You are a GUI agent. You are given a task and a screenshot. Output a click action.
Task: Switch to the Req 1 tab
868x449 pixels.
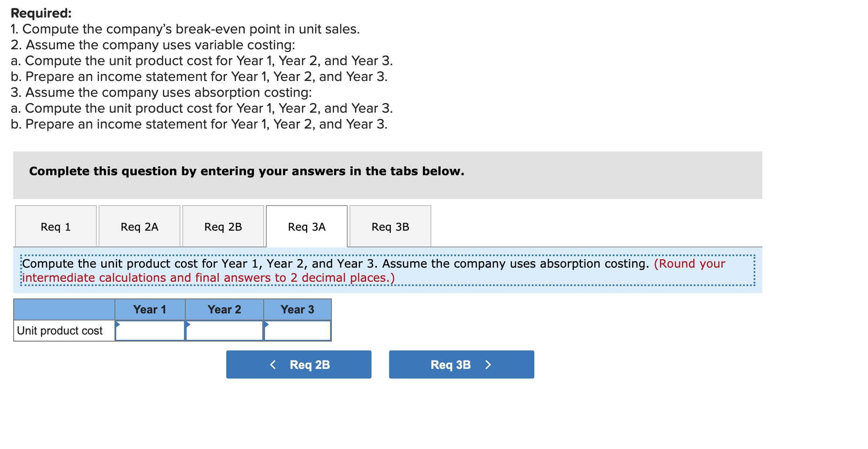coord(55,226)
